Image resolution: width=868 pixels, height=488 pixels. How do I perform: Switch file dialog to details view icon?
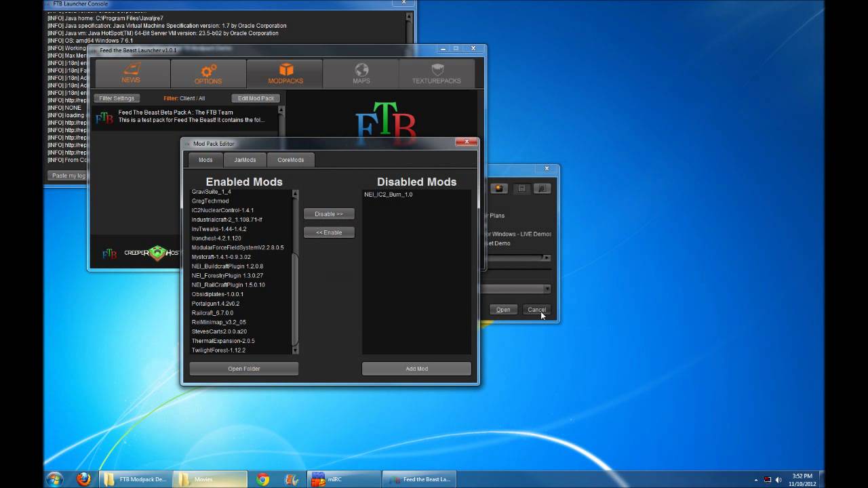[x=542, y=188]
